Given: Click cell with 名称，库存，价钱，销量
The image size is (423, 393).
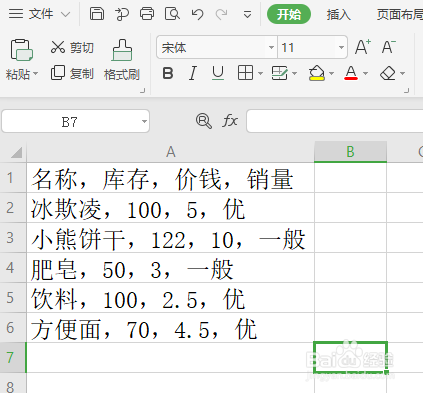Looking at the screenshot, I should [x=170, y=178].
